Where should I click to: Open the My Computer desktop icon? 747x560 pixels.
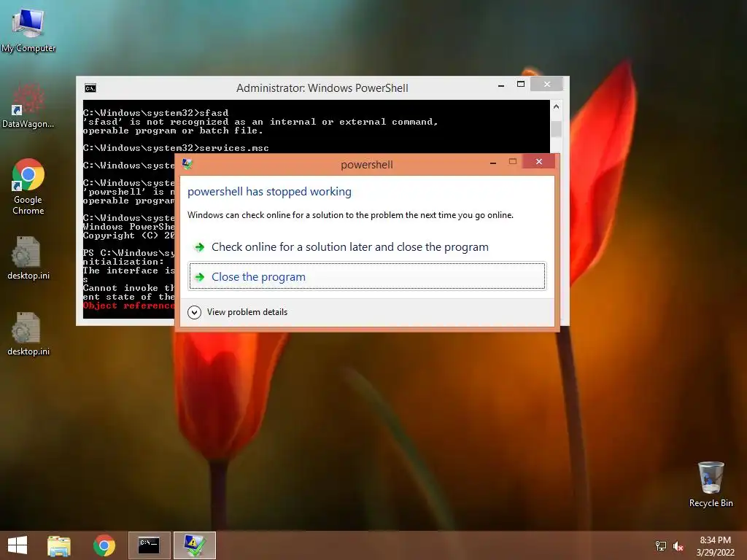pyautogui.click(x=28, y=29)
